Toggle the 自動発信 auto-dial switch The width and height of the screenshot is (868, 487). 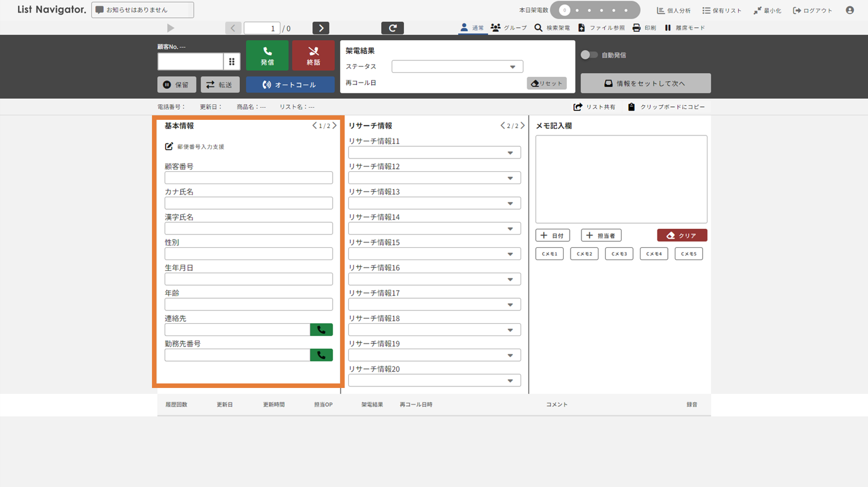tap(588, 55)
